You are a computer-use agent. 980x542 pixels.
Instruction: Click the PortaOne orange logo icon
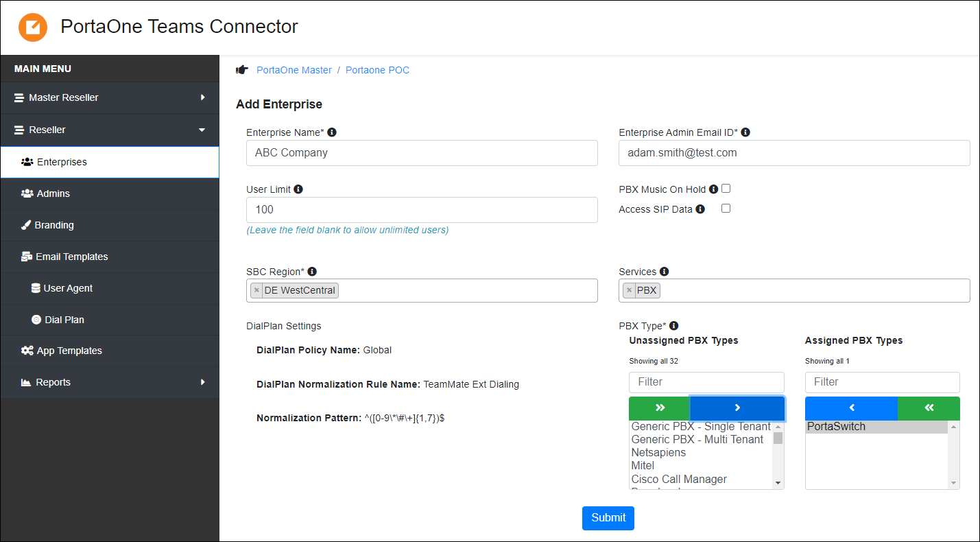pyautogui.click(x=33, y=27)
